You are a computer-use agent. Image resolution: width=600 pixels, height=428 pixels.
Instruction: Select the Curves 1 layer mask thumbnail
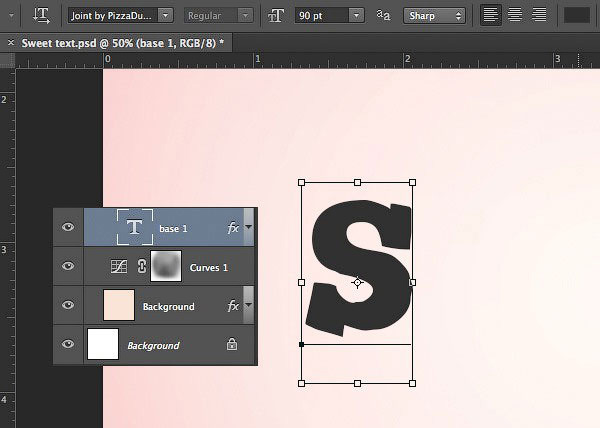(166, 266)
